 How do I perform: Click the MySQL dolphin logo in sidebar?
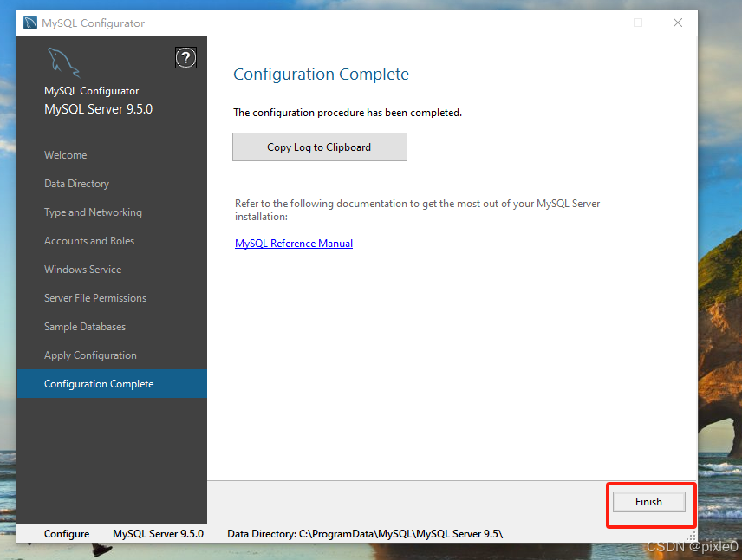(x=63, y=62)
